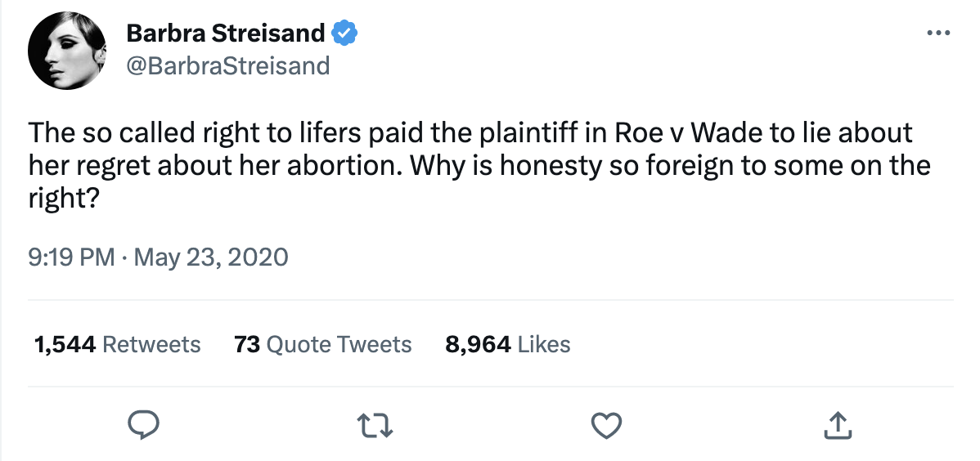The height and width of the screenshot is (461, 980).
Task: View the 1,544 Retweets list
Action: [x=117, y=344]
